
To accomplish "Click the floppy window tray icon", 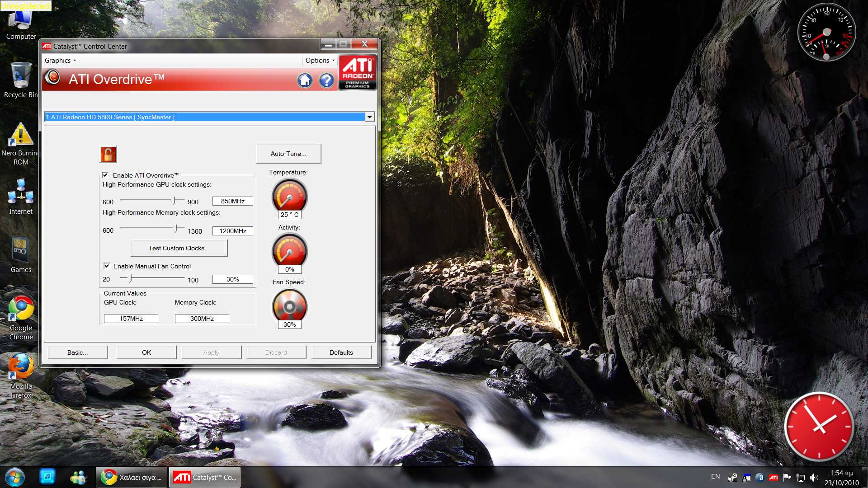I will 746,478.
